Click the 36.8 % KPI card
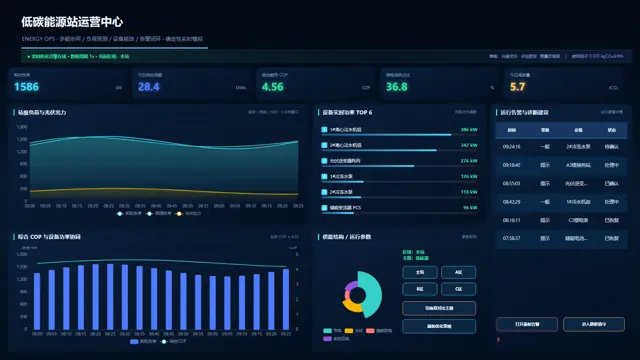The width and height of the screenshot is (640, 360). 440,84
